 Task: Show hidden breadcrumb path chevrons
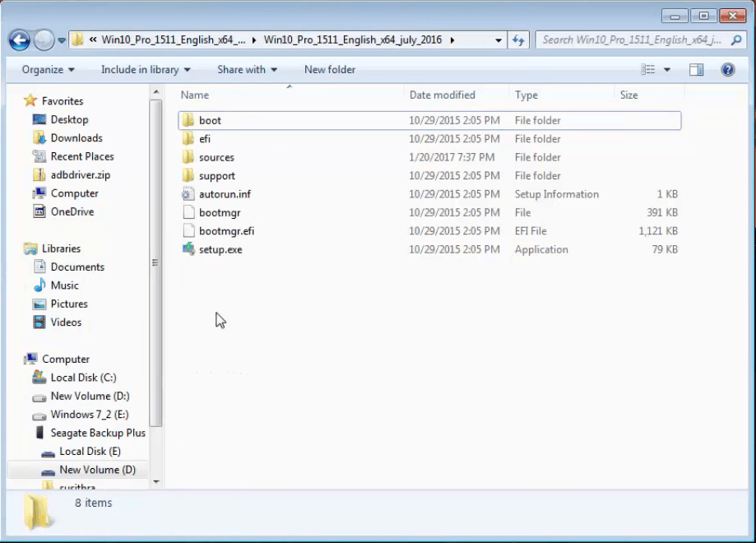point(93,40)
